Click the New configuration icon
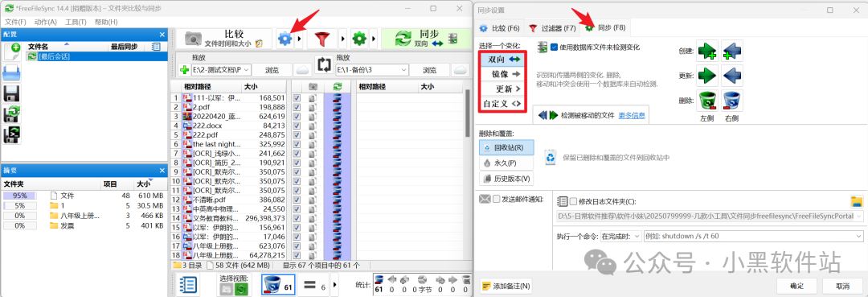The image size is (868, 297). pos(11,52)
